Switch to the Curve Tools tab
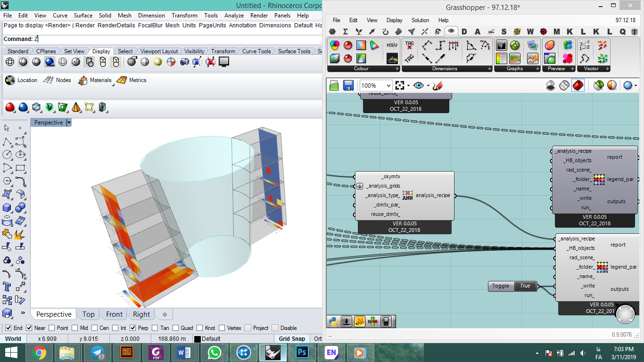The image size is (644, 362). [x=256, y=51]
